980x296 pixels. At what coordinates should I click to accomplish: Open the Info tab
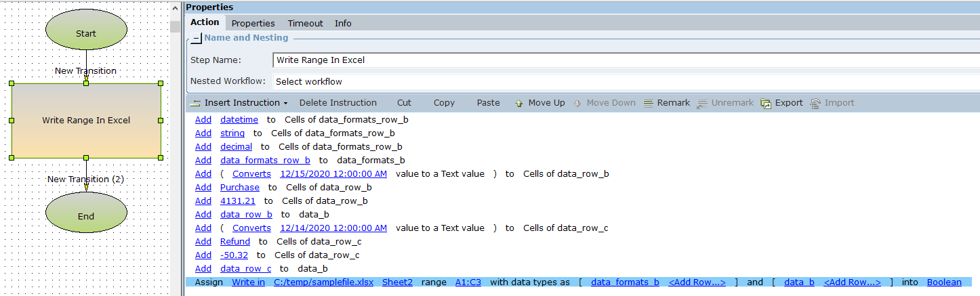pyautogui.click(x=343, y=23)
